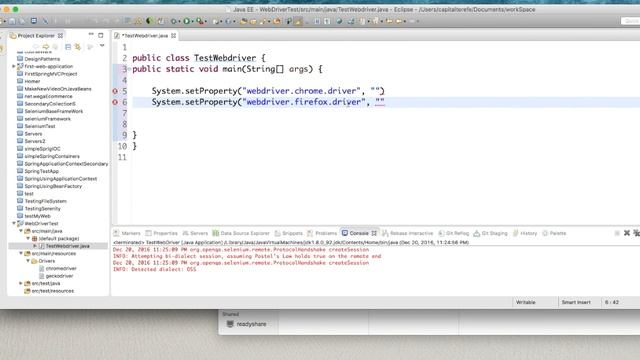Minimize the Project Explorer view
This screenshot has height=360, width=640.
91,35
